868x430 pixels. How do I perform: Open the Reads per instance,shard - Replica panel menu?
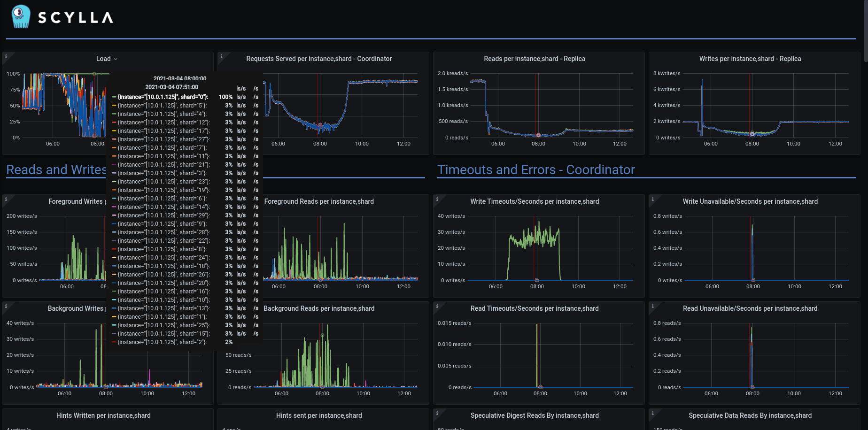[x=535, y=59]
